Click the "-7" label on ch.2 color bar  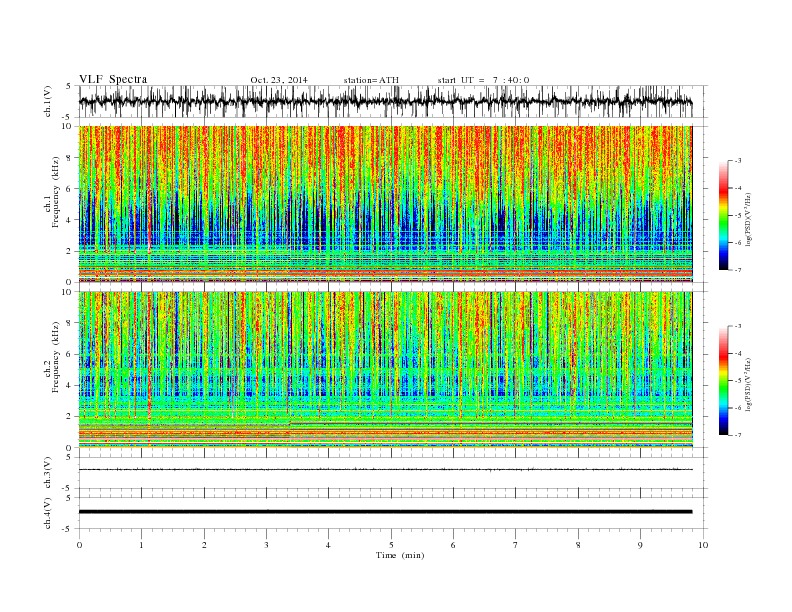[738, 435]
